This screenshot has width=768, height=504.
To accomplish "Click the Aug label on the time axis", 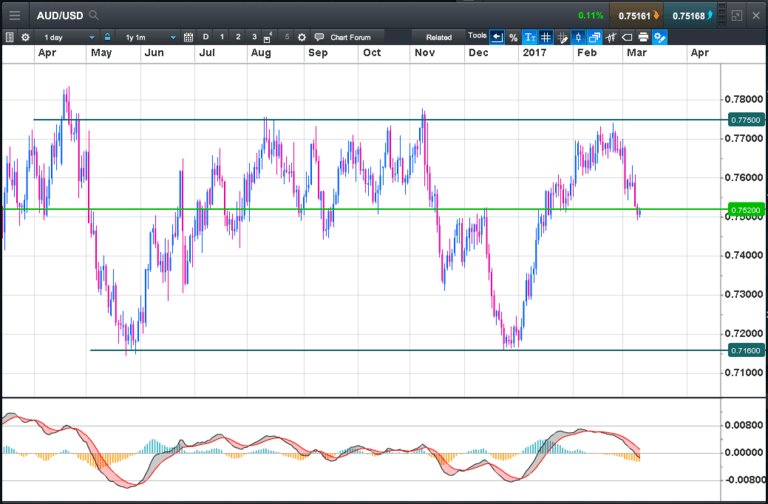I will [x=261, y=53].
